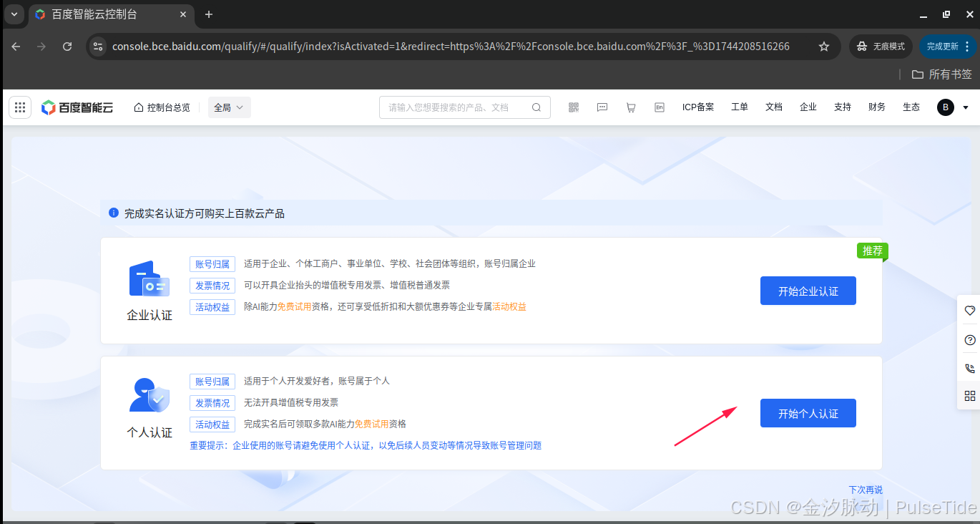The height and width of the screenshot is (524, 980).
Task: Expand the tab search chevron
Action: pos(14,14)
